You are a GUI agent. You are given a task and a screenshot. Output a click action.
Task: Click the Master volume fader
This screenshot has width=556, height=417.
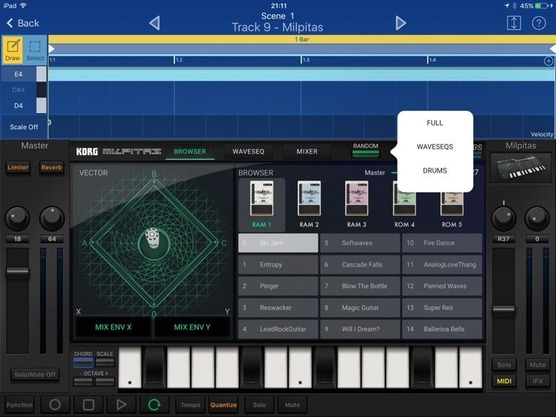pos(17,272)
